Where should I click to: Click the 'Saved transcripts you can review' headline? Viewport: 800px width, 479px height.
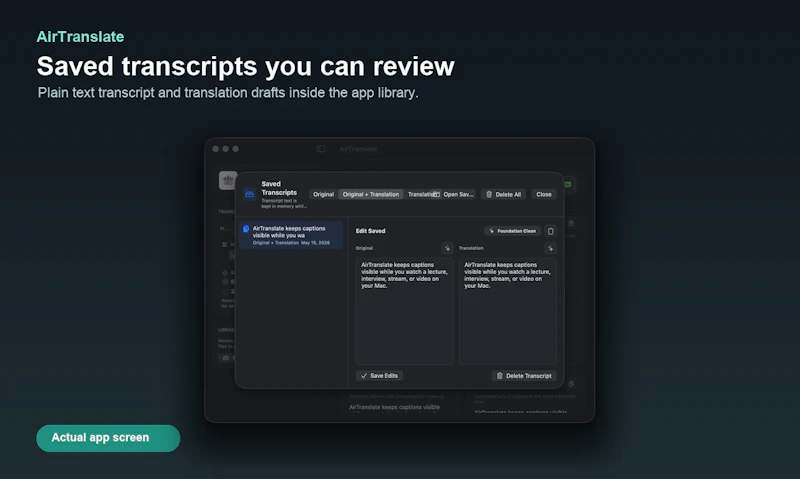(x=245, y=67)
